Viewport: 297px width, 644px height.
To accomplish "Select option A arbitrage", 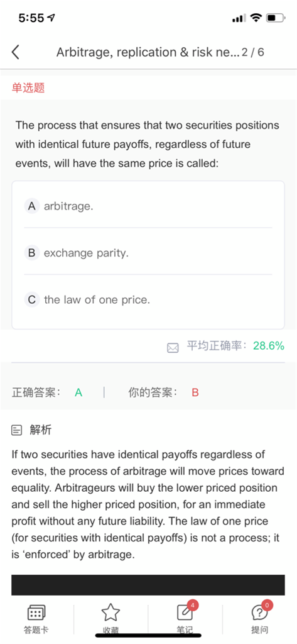I will pyautogui.click(x=148, y=206).
